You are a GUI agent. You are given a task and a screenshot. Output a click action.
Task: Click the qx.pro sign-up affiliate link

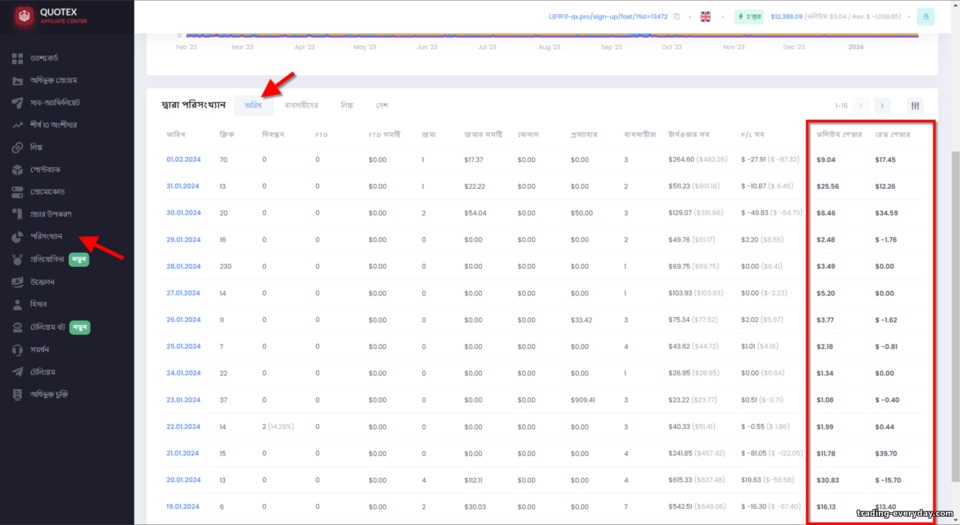point(607,17)
